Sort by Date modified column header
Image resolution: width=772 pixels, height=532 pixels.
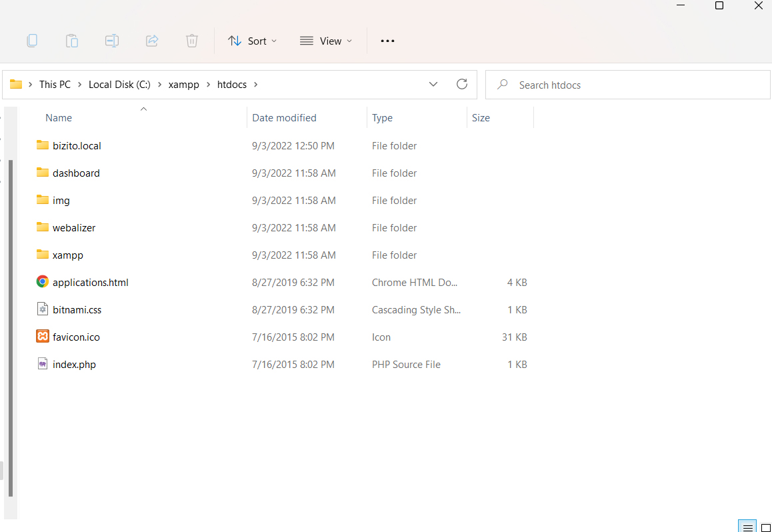284,118
